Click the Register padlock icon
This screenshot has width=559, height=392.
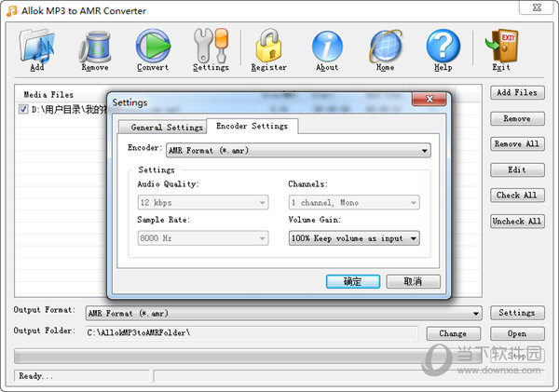pyautogui.click(x=269, y=46)
